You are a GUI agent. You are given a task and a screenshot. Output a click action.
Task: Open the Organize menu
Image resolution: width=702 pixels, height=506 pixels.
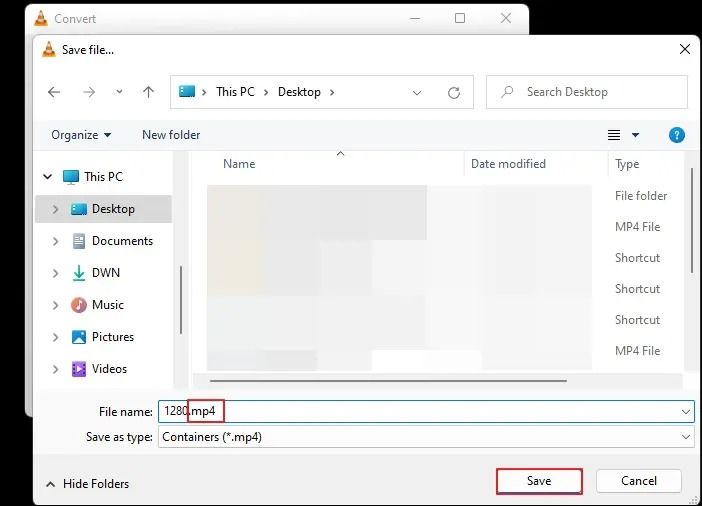pyautogui.click(x=81, y=135)
